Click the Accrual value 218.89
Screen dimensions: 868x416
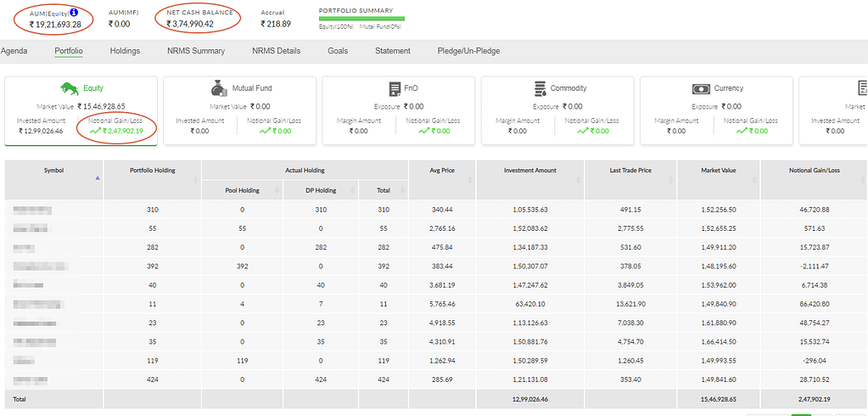[x=275, y=24]
